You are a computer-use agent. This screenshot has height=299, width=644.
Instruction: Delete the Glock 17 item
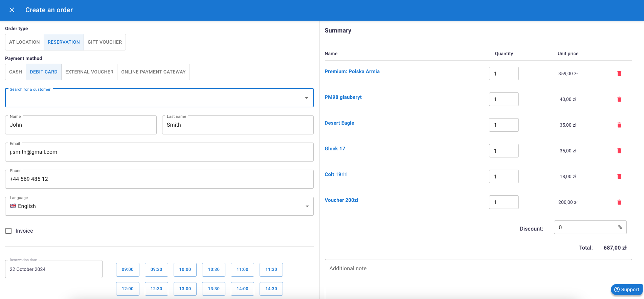tap(619, 151)
